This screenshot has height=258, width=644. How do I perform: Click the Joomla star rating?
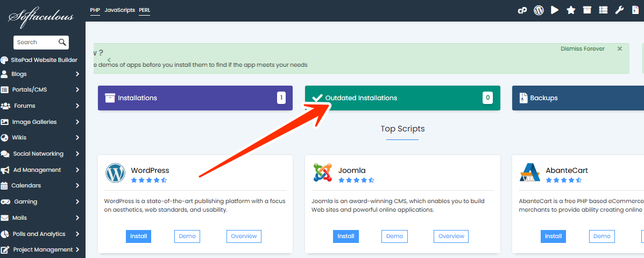tap(356, 180)
